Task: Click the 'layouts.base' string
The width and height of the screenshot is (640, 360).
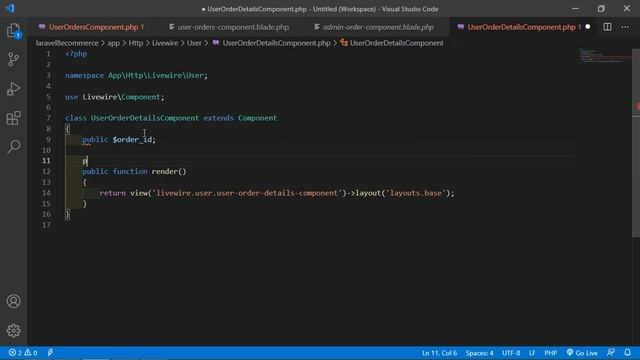Action: pyautogui.click(x=416, y=193)
